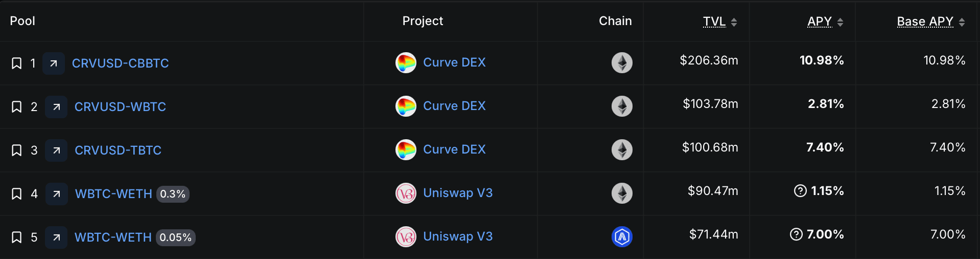Screen dimensions: 980x259
Task: Open Uniswap V3 project link in row 5
Action: (458, 236)
